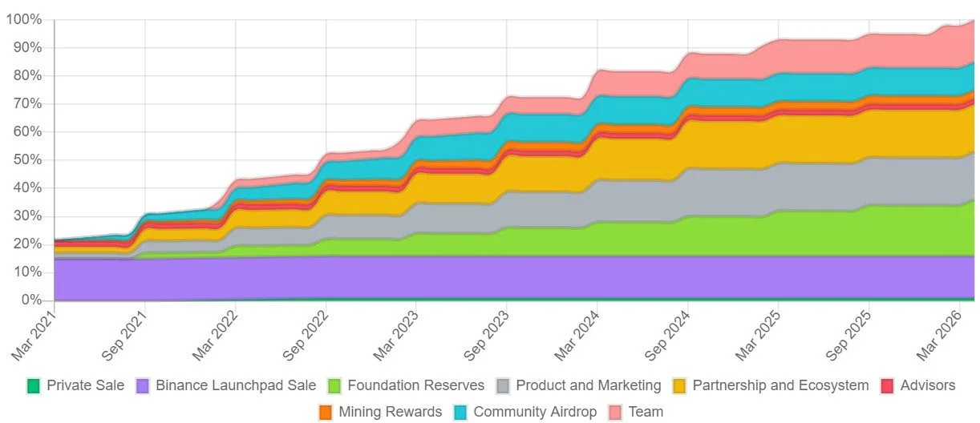Click the red Advisors legend swatch
Viewport: 980px width, 423px height.
point(887,386)
